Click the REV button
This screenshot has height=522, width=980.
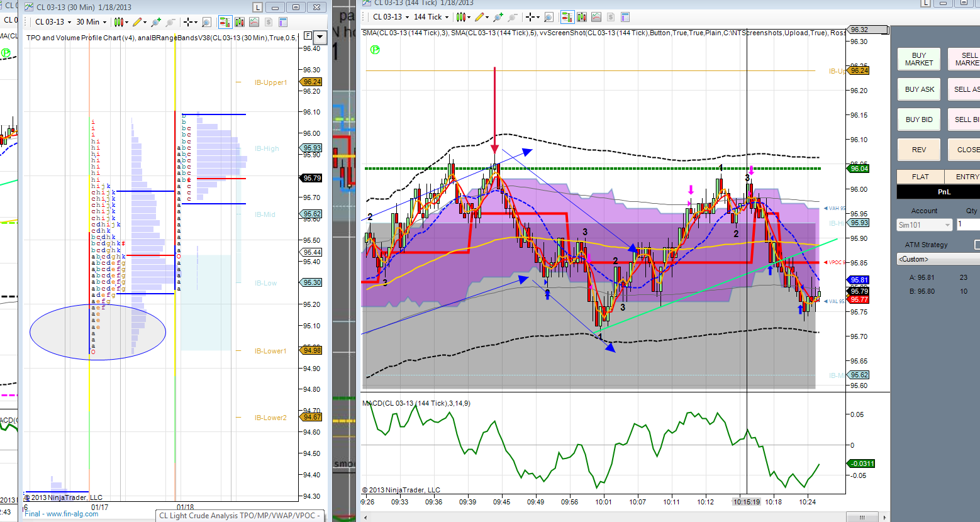tap(919, 150)
